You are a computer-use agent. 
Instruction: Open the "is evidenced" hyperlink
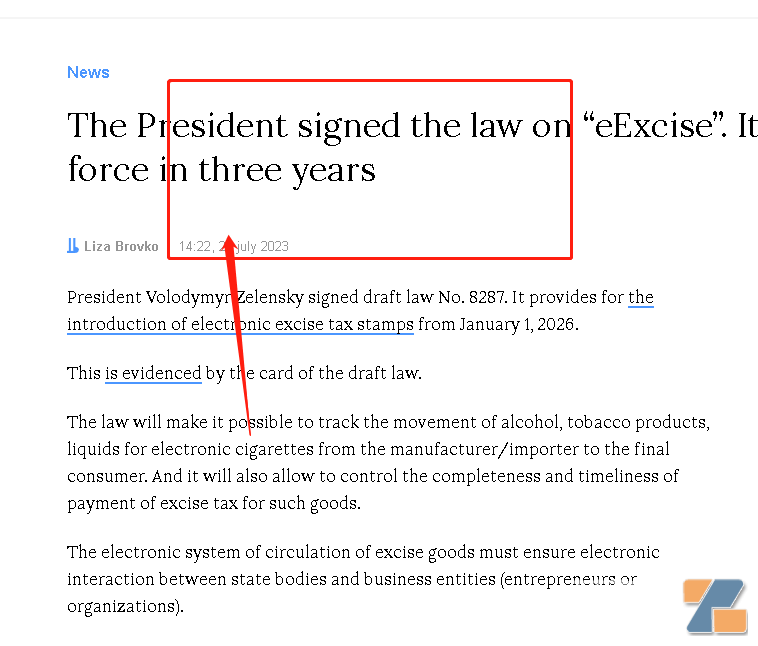[153, 374]
